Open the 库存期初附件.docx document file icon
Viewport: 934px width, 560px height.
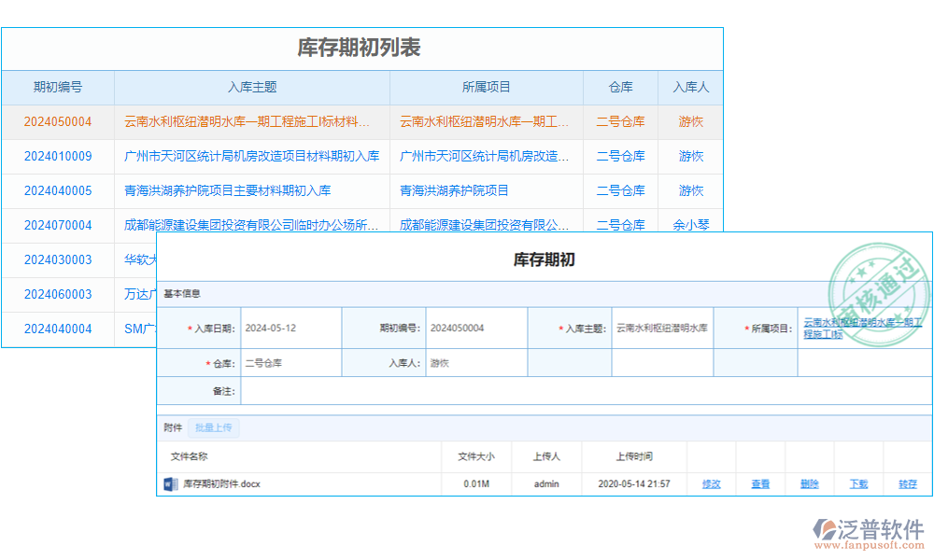(169, 483)
